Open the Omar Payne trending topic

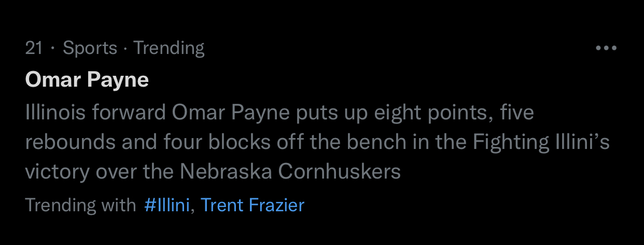(87, 80)
